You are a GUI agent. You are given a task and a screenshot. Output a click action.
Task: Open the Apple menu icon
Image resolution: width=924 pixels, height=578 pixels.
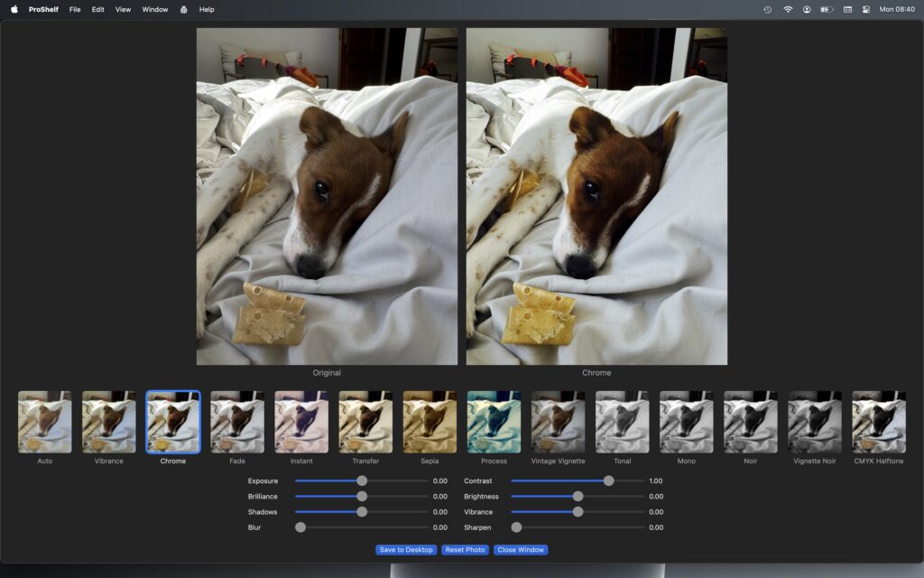14,9
